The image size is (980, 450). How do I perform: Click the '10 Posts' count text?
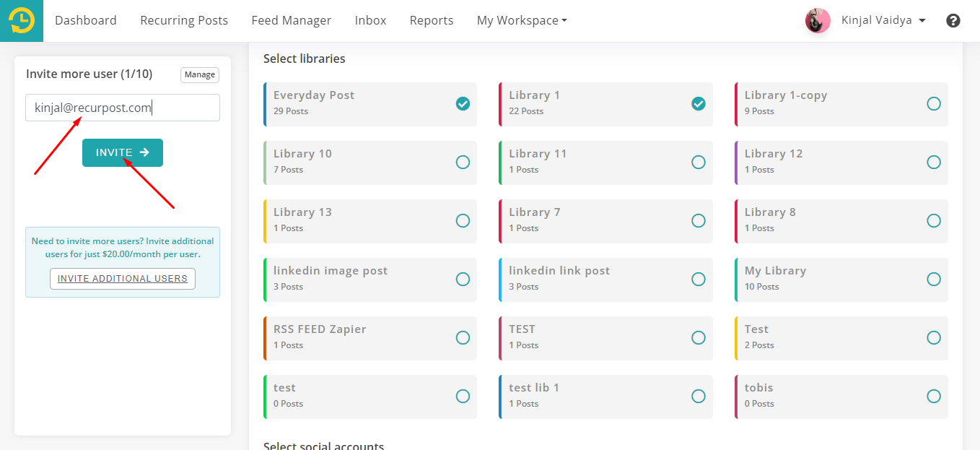[x=762, y=287]
